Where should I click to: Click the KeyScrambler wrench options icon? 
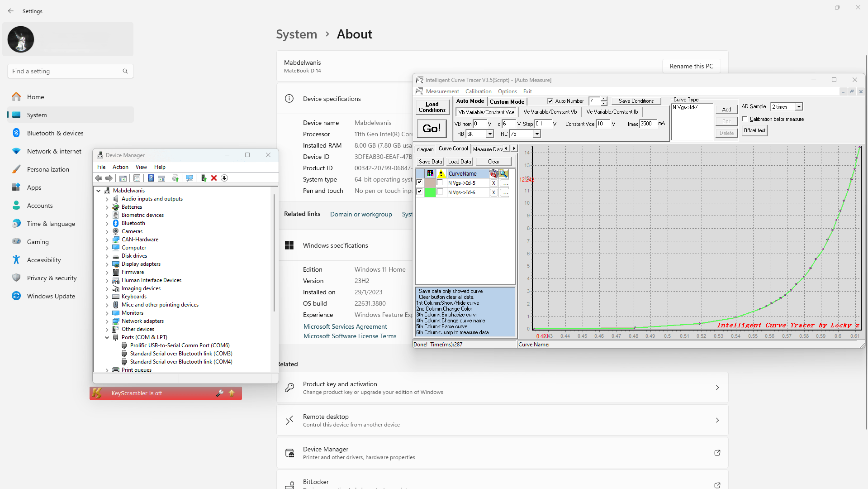coord(220,393)
